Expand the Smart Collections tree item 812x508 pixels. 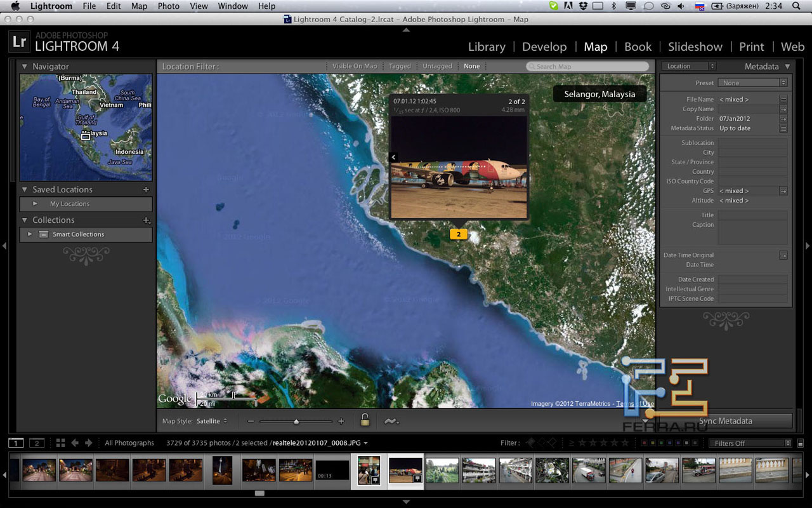pyautogui.click(x=29, y=234)
